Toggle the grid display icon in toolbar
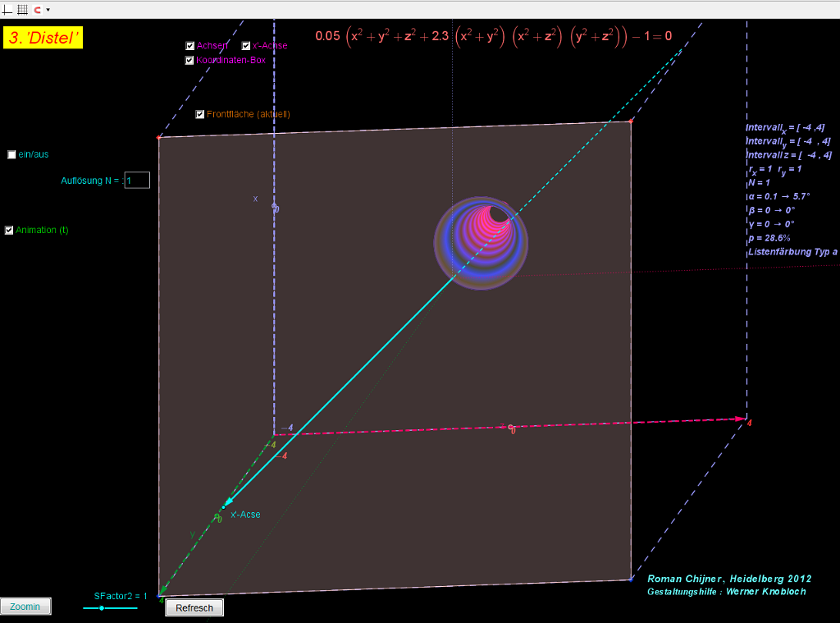The height and width of the screenshot is (623, 840). pos(22,9)
